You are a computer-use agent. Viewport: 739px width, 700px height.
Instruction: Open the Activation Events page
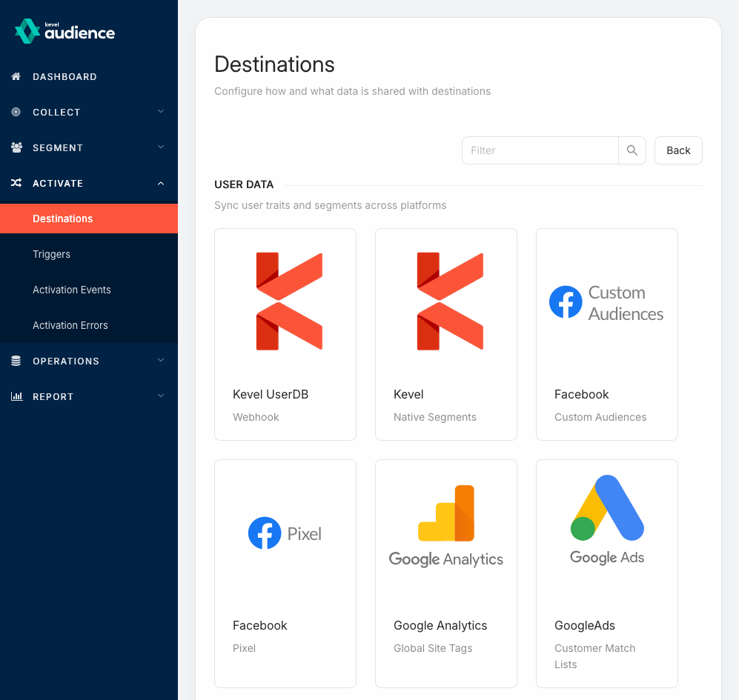71,290
